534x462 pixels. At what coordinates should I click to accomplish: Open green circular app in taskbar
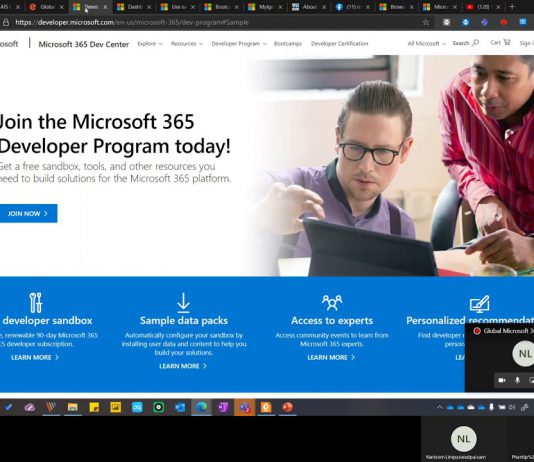pos(158,407)
